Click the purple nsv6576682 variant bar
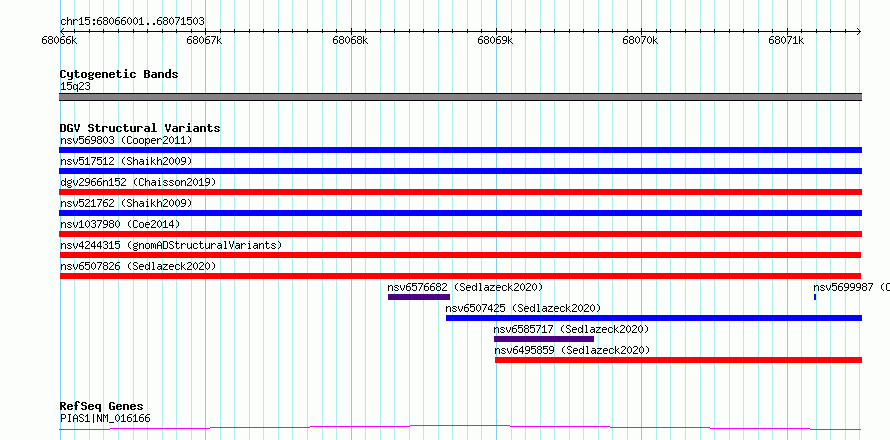Screen dimensions: 890x440 pos(419,297)
